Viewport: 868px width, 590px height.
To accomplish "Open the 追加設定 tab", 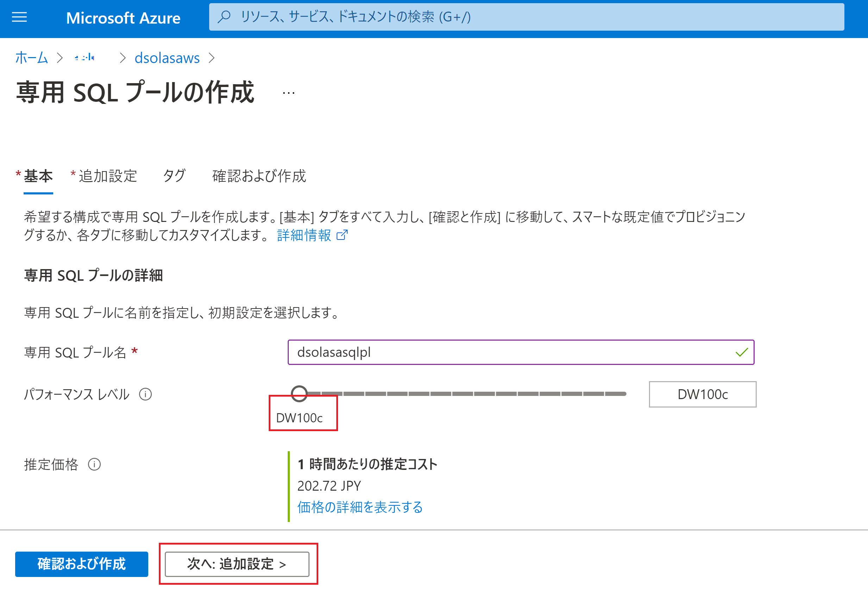I will (107, 176).
